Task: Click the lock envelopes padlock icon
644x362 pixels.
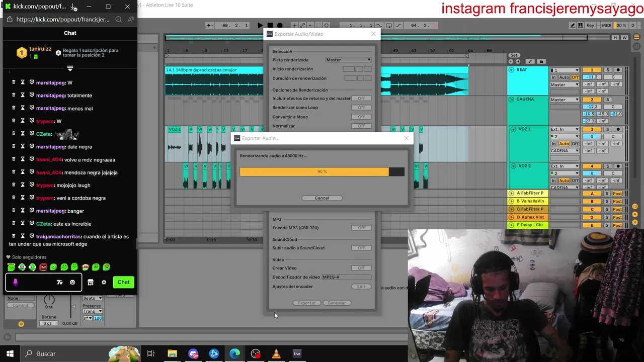Action: [541, 61]
